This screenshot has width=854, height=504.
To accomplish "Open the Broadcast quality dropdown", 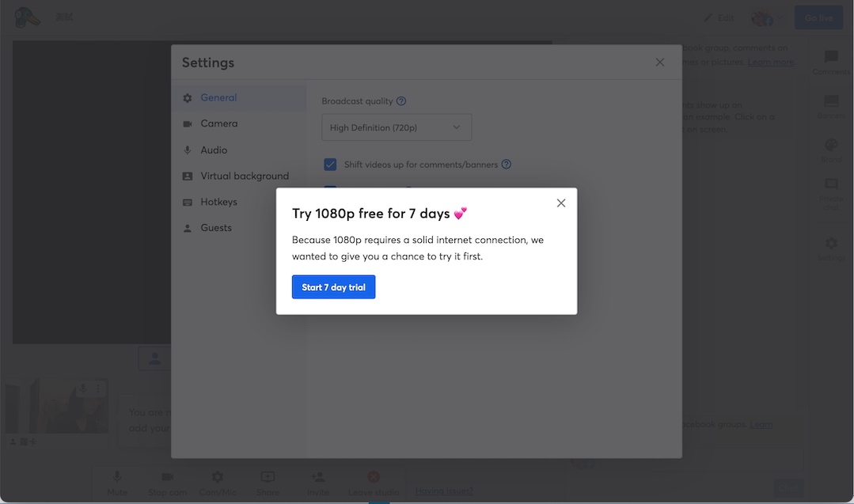I will [x=397, y=127].
